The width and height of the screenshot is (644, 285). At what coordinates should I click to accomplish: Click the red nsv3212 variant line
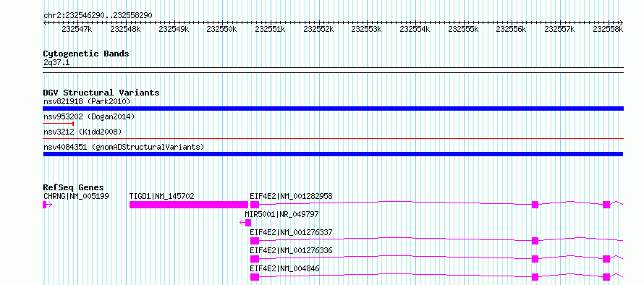pos(333,139)
